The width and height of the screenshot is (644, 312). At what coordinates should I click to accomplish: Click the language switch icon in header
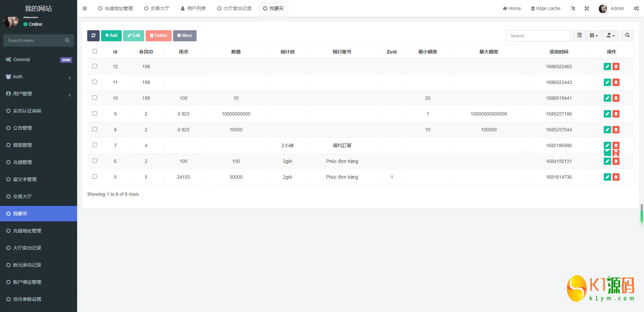pos(573,8)
